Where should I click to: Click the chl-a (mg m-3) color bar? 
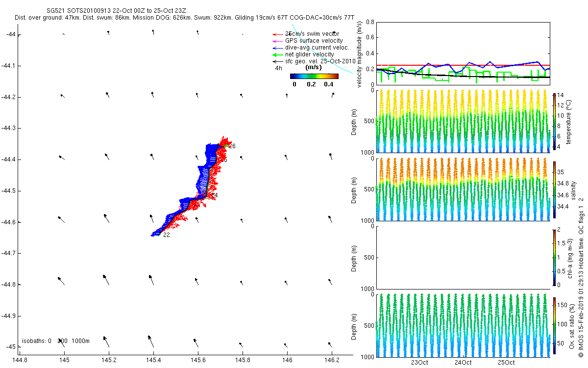pyautogui.click(x=554, y=257)
